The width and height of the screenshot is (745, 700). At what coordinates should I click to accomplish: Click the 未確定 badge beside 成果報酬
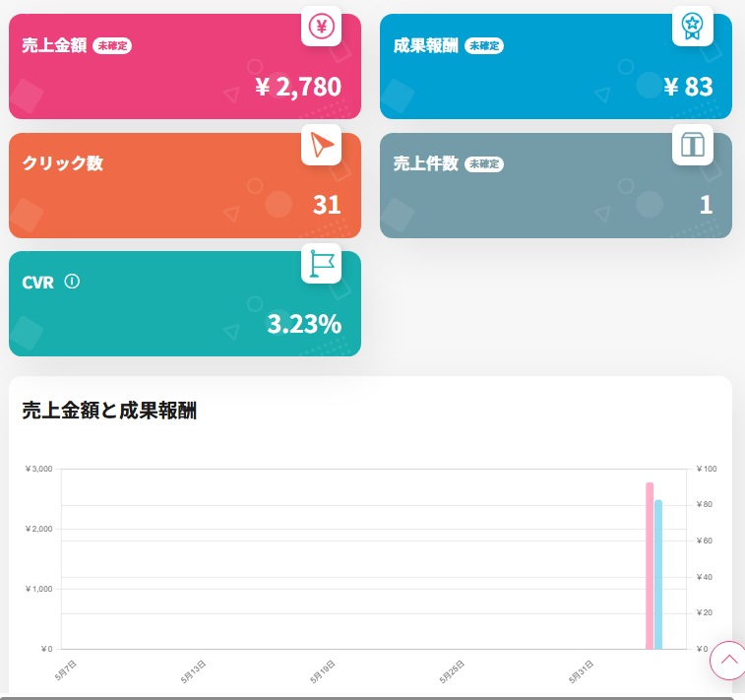coord(483,45)
